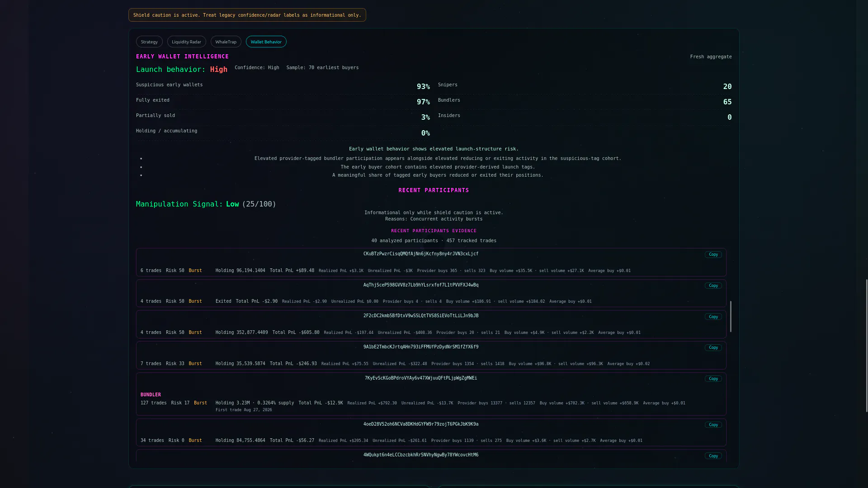Click 40 analyzed participants summary line
Screen dimensions: 868x488
(x=434, y=241)
